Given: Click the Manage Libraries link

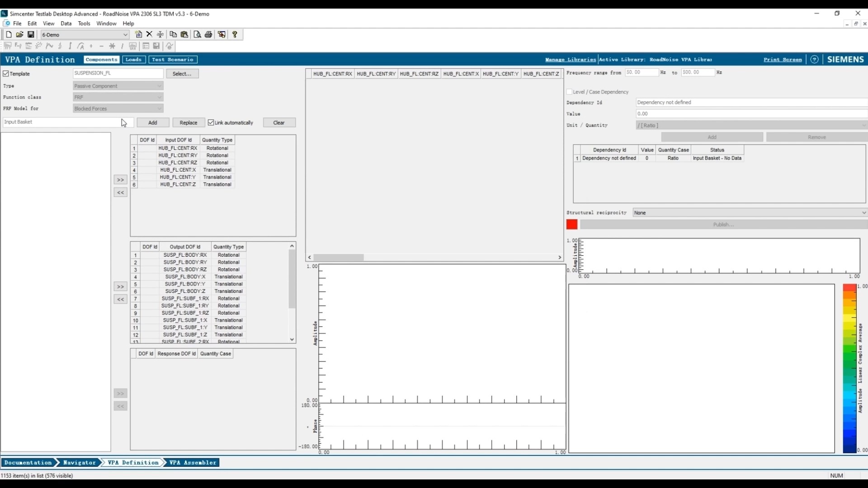Looking at the screenshot, I should tap(570, 60).
